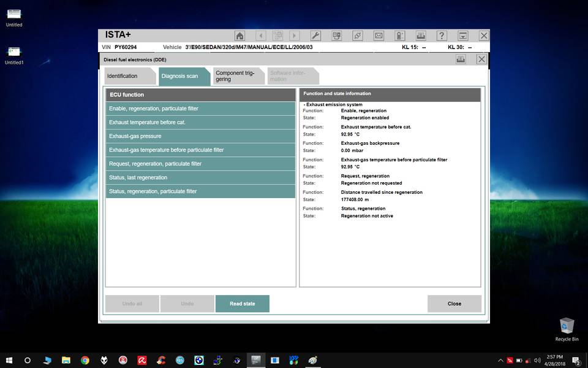Launch Google Chrome from the taskbar
Viewport: 588px width, 368px height.
coord(85,361)
